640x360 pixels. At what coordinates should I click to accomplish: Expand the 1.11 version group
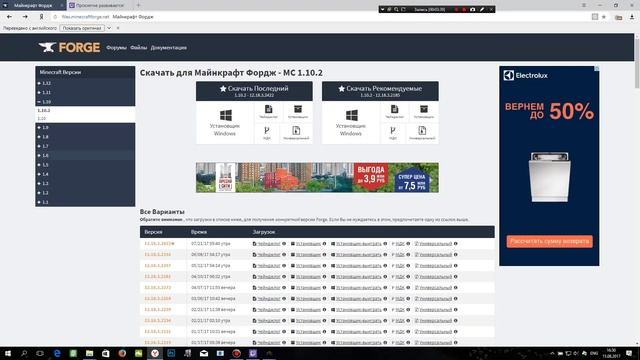tap(85, 92)
